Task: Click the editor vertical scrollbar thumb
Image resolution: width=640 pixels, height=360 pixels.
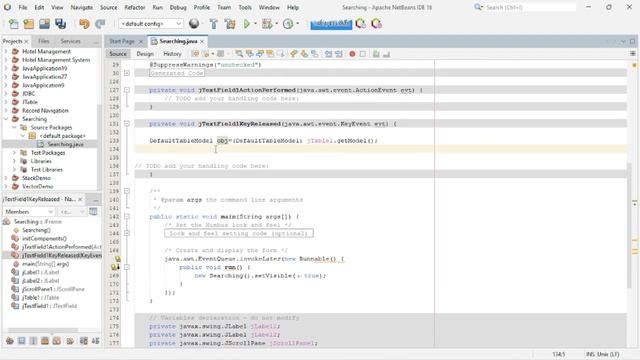Action: pyautogui.click(x=629, y=227)
